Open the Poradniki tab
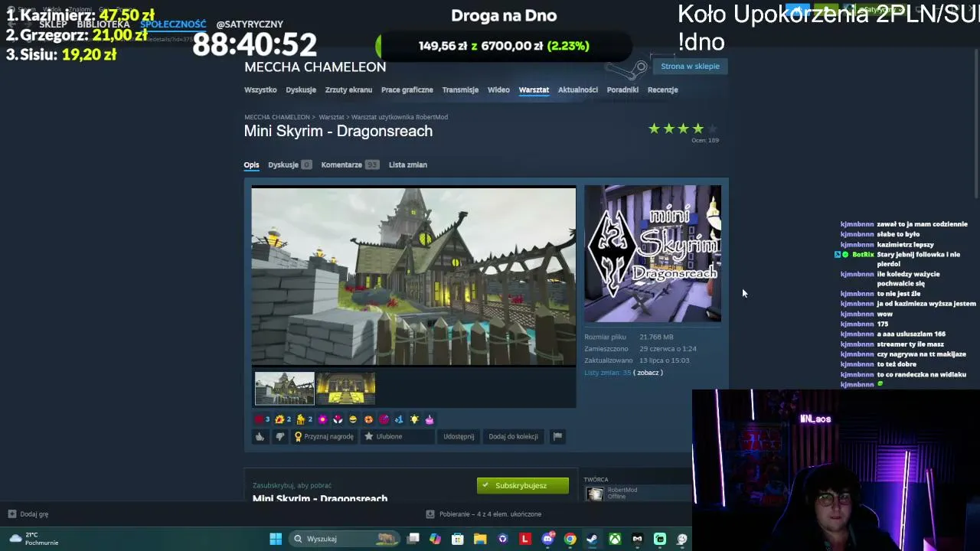Image resolution: width=980 pixels, height=551 pixels. coord(622,90)
